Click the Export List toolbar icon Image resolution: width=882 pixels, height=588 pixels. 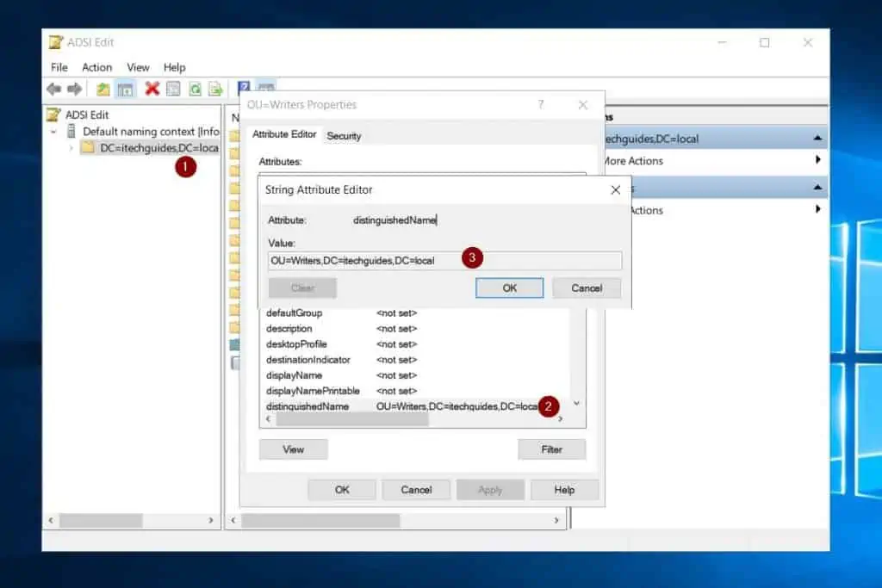pyautogui.click(x=216, y=88)
